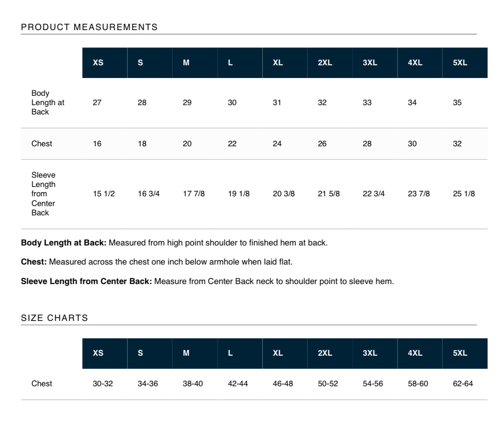Click the Size Charts section heading
504x421 pixels.
point(55,318)
